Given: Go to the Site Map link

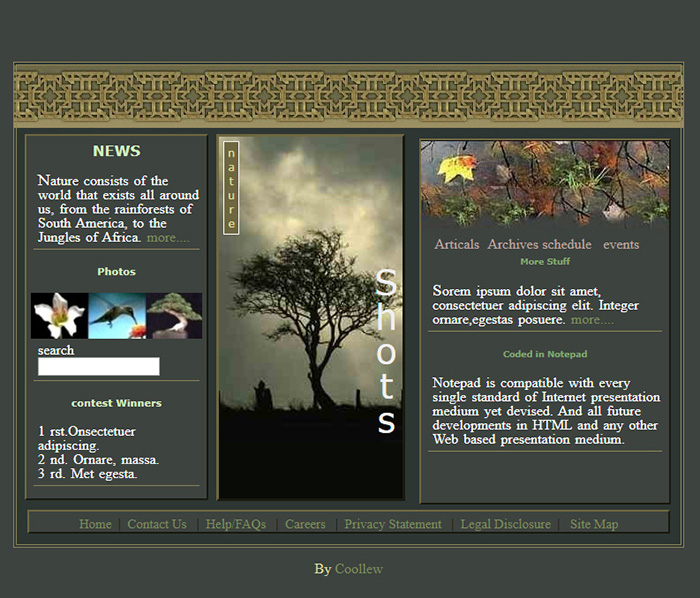Looking at the screenshot, I should click(x=594, y=524).
